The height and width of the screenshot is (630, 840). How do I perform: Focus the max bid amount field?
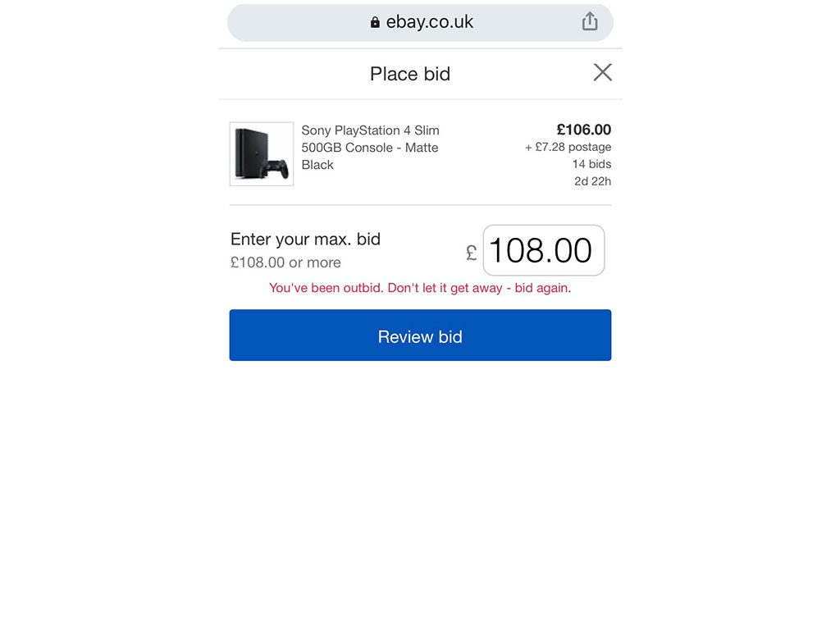pos(544,250)
